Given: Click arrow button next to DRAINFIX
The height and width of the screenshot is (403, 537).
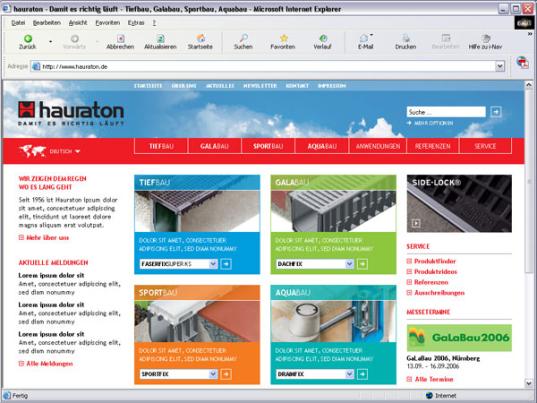Looking at the screenshot, I should coord(362,374).
